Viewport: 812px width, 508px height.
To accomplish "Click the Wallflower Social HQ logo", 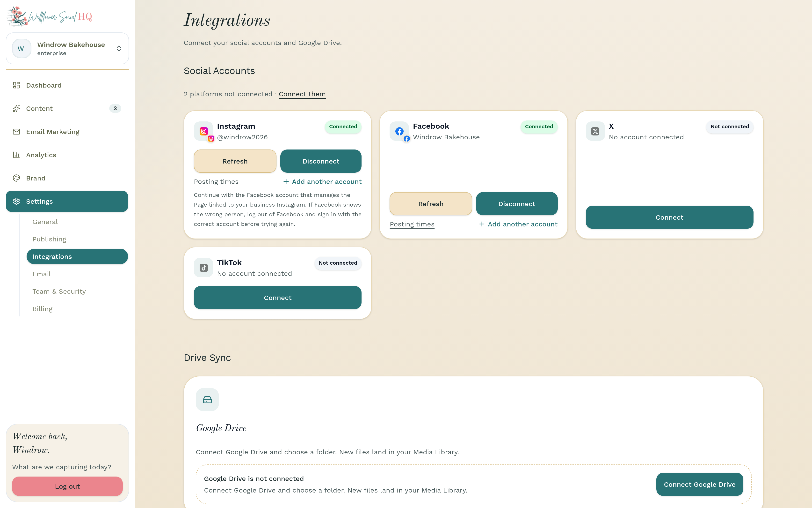I will click(50, 16).
